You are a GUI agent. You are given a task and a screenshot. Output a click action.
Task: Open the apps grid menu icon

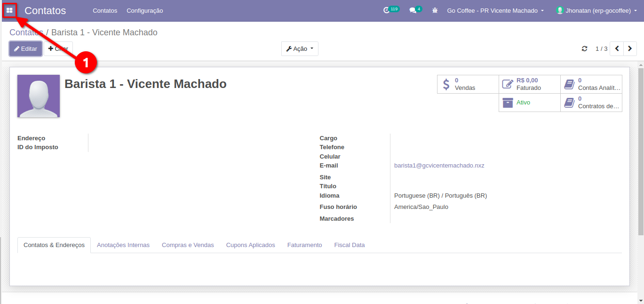click(x=9, y=10)
